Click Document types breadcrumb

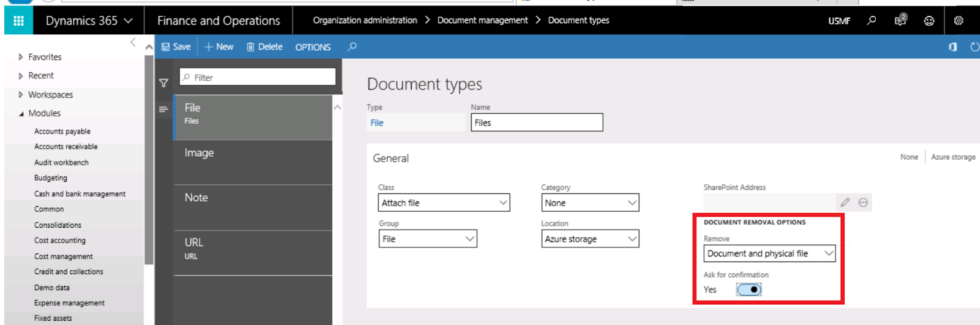click(x=579, y=20)
